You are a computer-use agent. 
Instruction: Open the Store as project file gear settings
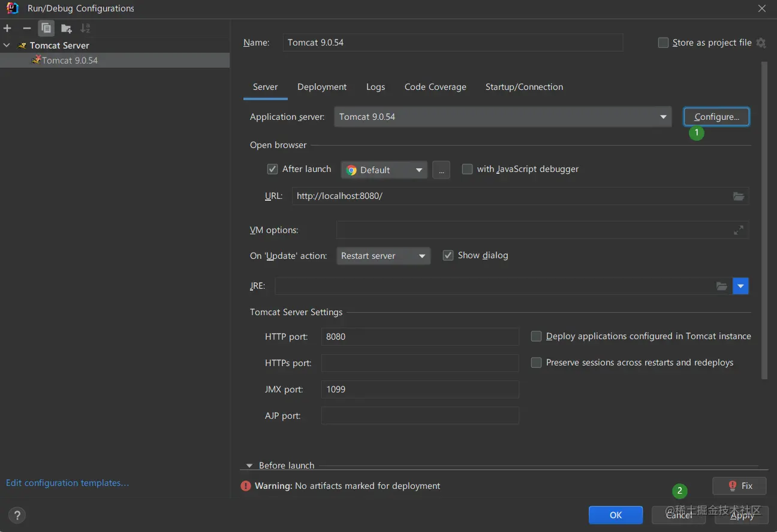click(x=761, y=43)
